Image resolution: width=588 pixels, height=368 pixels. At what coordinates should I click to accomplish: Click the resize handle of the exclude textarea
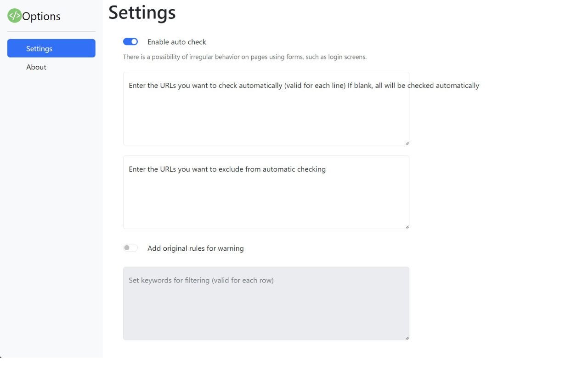(407, 226)
